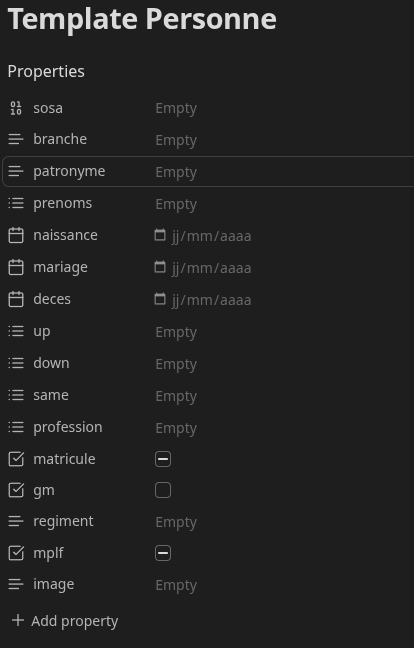Check the gm checkbox
414x648 pixels.
pos(163,491)
